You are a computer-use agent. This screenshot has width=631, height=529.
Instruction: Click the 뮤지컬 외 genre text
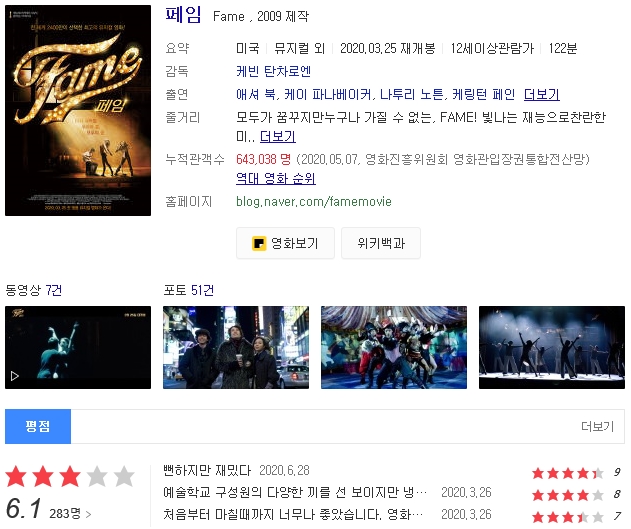(x=299, y=48)
